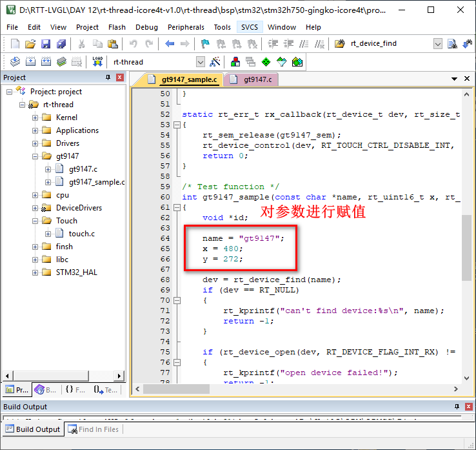Open the Debug menu
476x450 pixels.
146,27
